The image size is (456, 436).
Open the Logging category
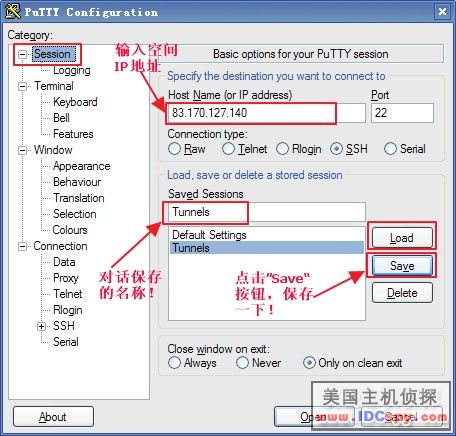72,70
